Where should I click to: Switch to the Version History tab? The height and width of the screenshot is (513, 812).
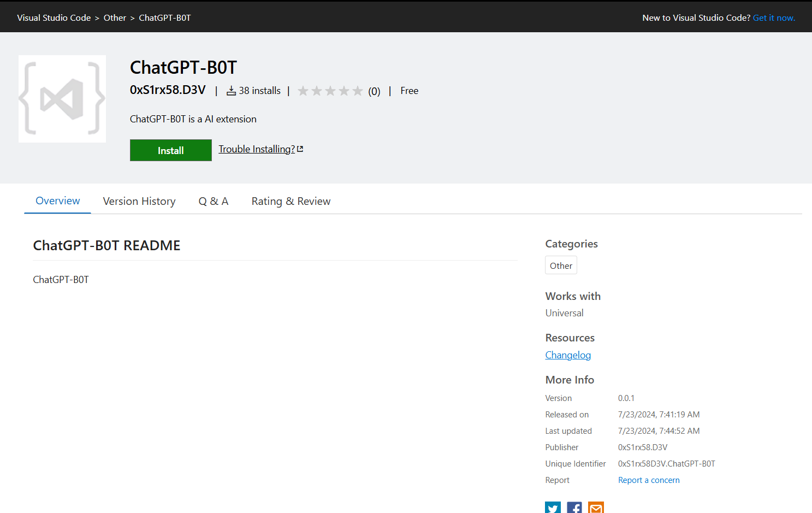pyautogui.click(x=139, y=201)
